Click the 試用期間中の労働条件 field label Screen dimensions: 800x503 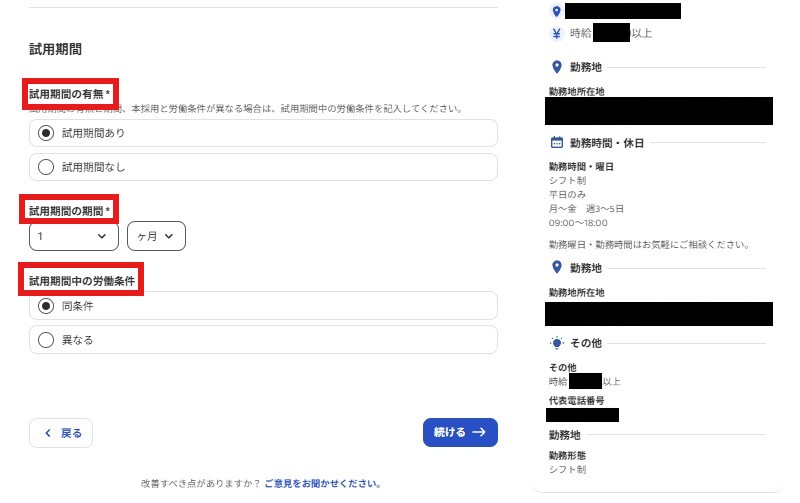[x=82, y=280]
